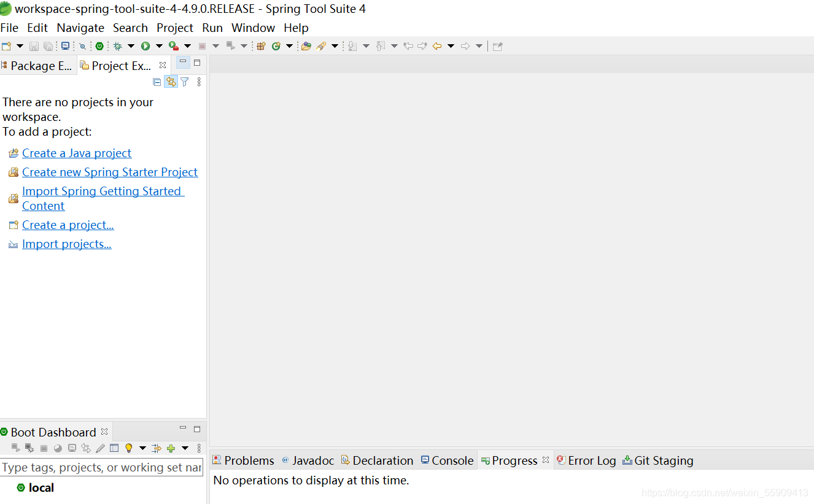Viewport: 814px width, 504px height.
Task: Click the Create a project... link
Action: (68, 225)
